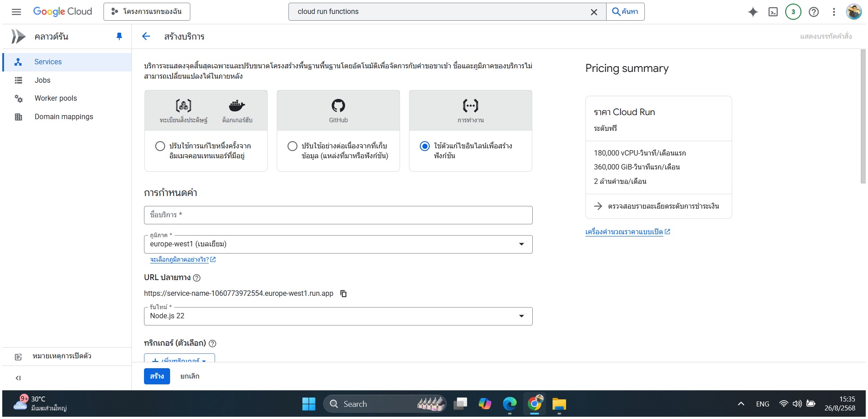
Task: Unpin Cloud Run with the pin icon
Action: tap(119, 36)
